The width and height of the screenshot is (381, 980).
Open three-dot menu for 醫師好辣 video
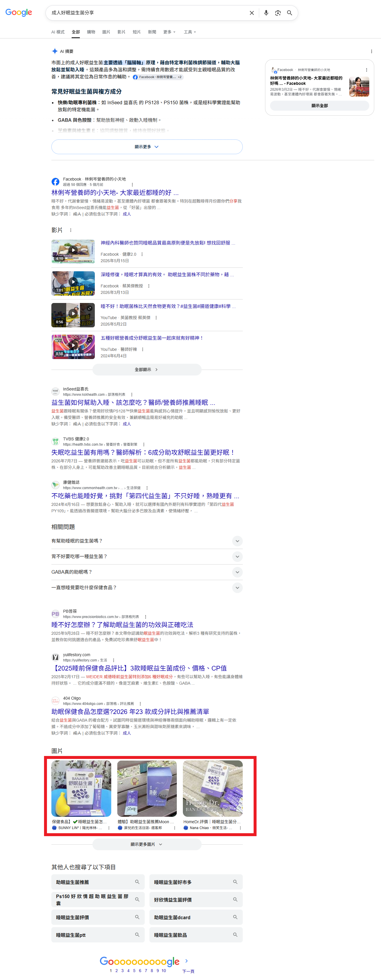pyautogui.click(x=143, y=349)
